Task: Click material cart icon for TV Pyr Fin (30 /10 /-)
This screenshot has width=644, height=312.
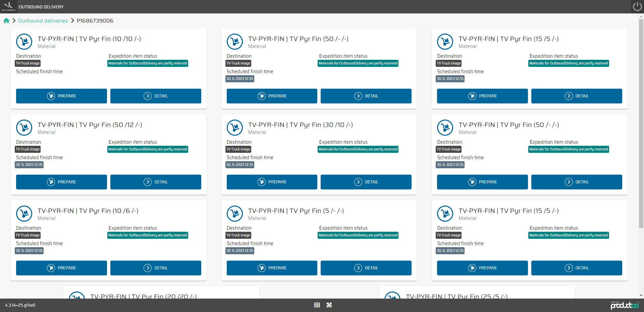Action: click(235, 128)
